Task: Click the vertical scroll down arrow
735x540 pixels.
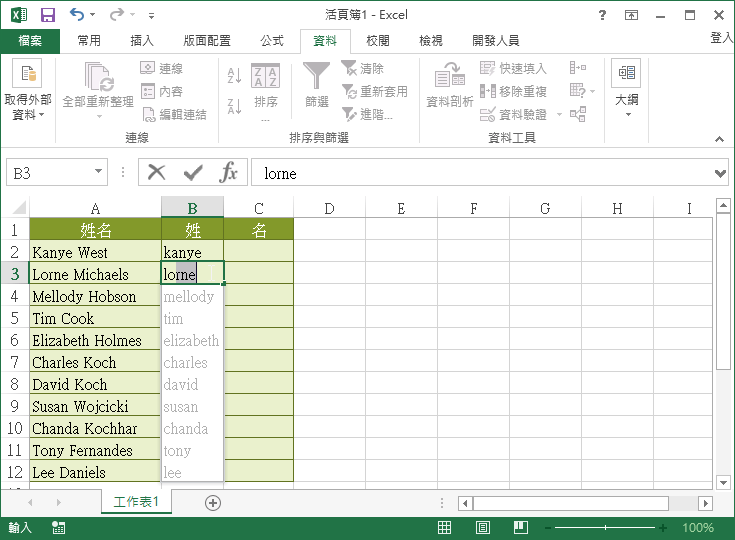Action: point(723,482)
